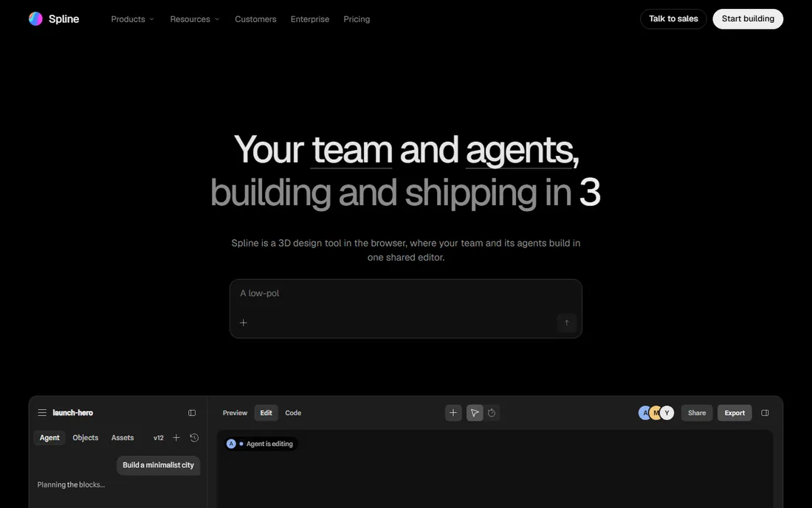Click the Start building button
This screenshot has width=812, height=508.
[748, 18]
